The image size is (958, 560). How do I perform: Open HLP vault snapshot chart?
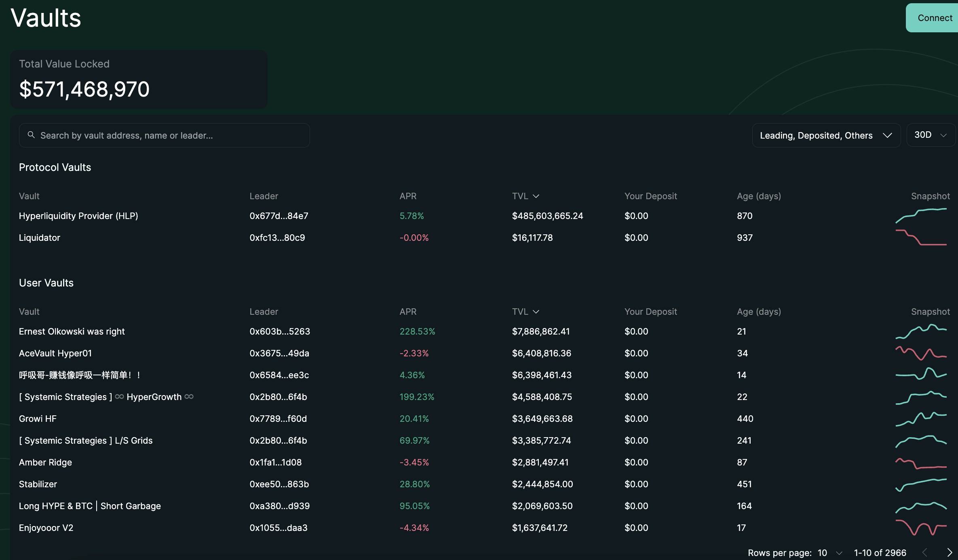[921, 216]
